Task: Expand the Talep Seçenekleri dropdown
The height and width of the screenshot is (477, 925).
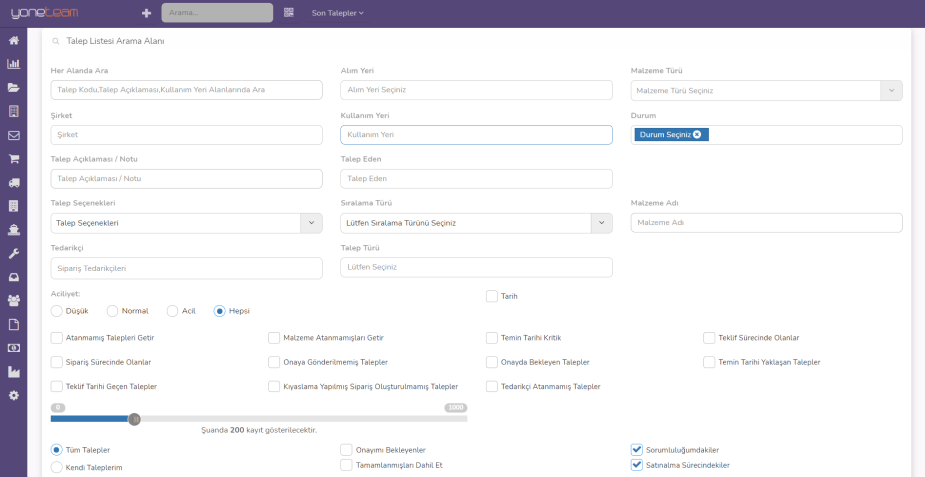Action: click(311, 223)
